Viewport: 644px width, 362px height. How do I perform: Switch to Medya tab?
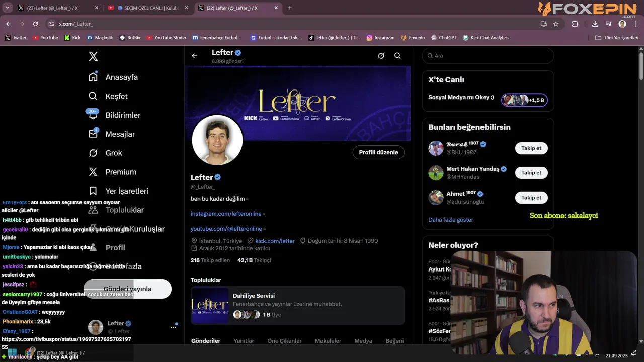363,341
